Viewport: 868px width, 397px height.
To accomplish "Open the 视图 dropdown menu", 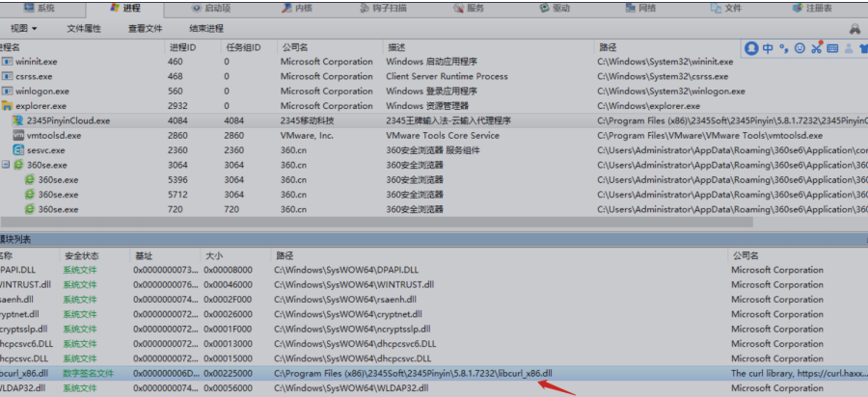I will point(24,28).
